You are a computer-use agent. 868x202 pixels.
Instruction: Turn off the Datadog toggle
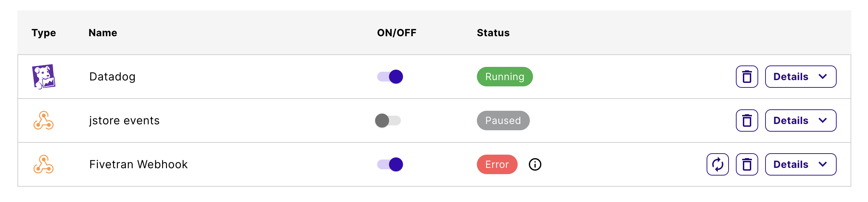pos(390,77)
